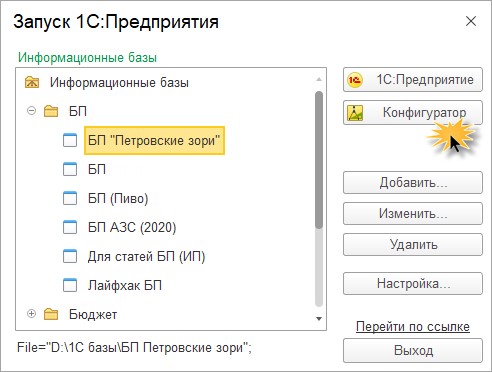This screenshot has width=492, height=372.
Task: Open Конфигуратор for selected base
Action: point(413,112)
